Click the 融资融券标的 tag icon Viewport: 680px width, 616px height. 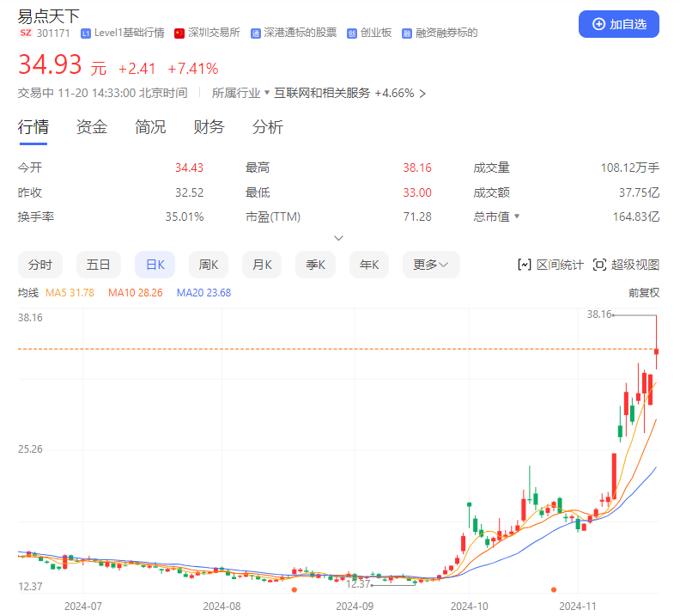407,34
